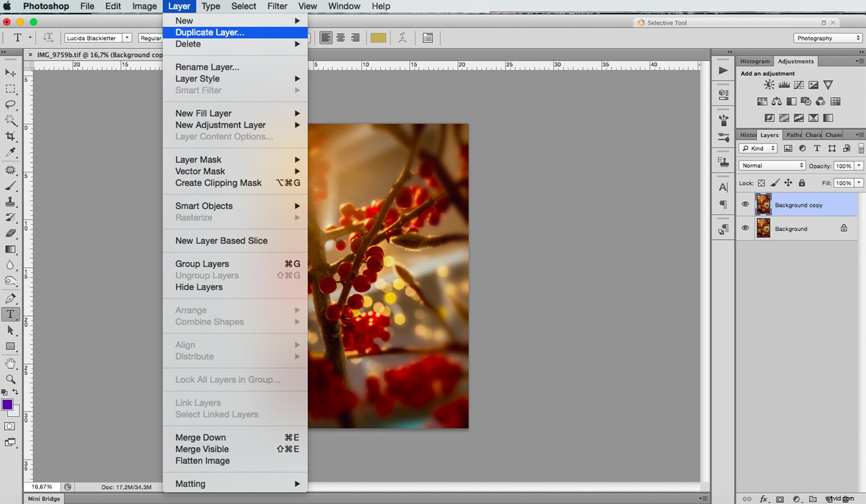Add a Curves adjustment layer
Image resolution: width=866 pixels, height=504 pixels.
point(799,84)
